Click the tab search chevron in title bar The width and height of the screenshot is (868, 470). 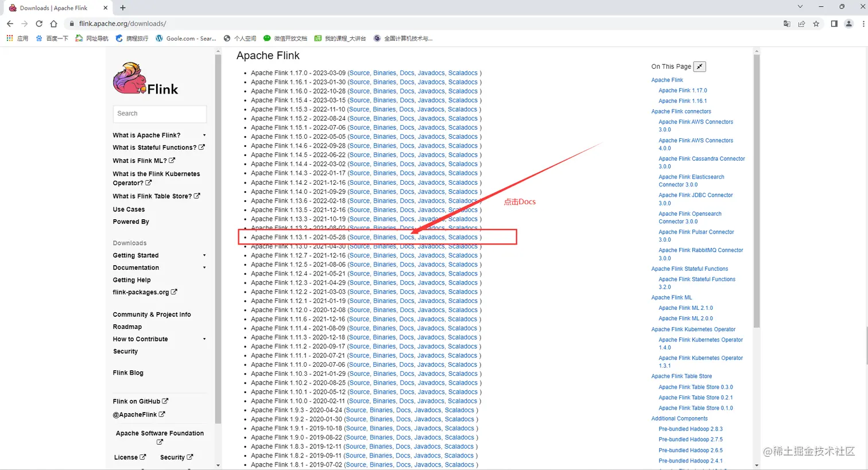[800, 7]
